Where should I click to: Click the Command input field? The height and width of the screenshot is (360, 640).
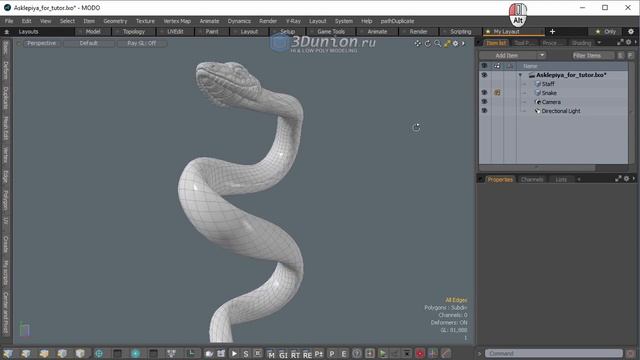(x=553, y=353)
